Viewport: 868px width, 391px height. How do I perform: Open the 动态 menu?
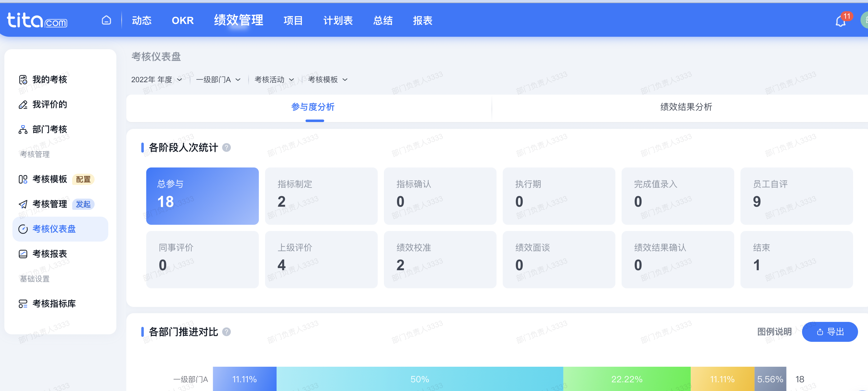pos(142,21)
